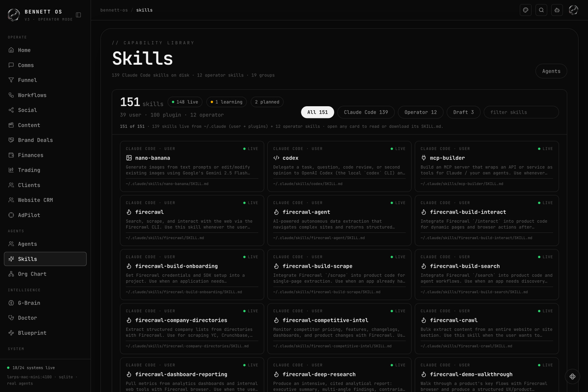Click the Trading chart icon

point(11,170)
